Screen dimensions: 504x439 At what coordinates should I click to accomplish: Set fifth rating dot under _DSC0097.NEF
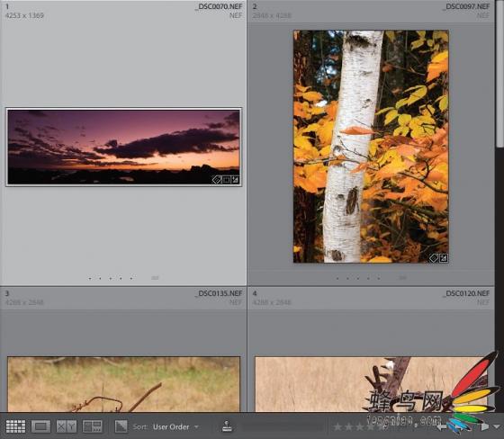point(379,278)
